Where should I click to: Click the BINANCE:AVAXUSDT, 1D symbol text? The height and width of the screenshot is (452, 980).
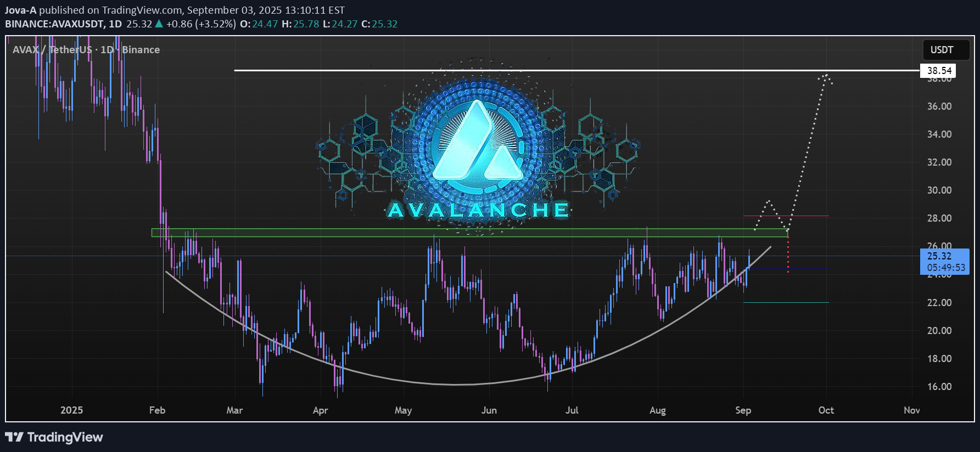click(x=63, y=24)
